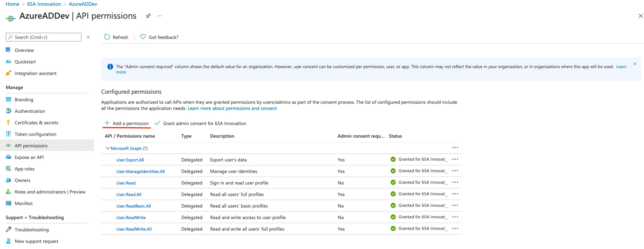This screenshot has height=249, width=644.
Task: Click the Got feedback heart icon
Action: coord(143,37)
